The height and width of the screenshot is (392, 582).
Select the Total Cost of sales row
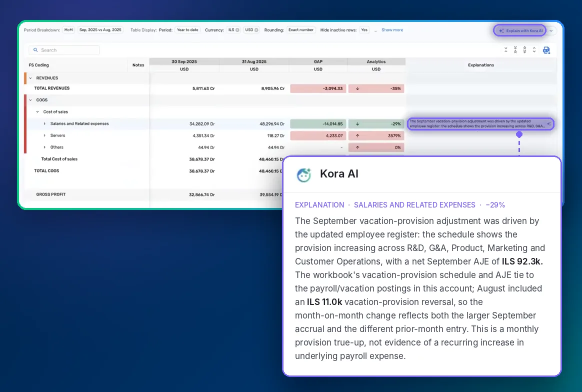point(59,159)
